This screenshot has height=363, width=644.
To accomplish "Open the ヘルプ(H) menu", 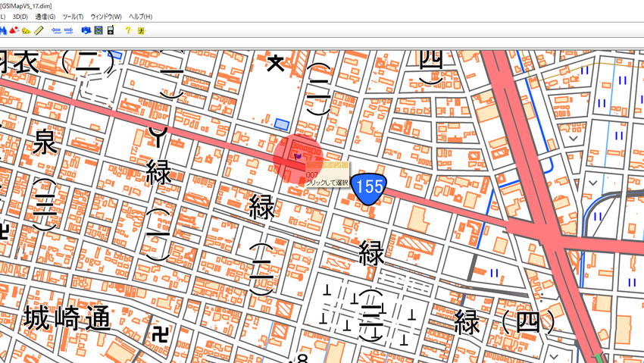I will (x=140, y=17).
